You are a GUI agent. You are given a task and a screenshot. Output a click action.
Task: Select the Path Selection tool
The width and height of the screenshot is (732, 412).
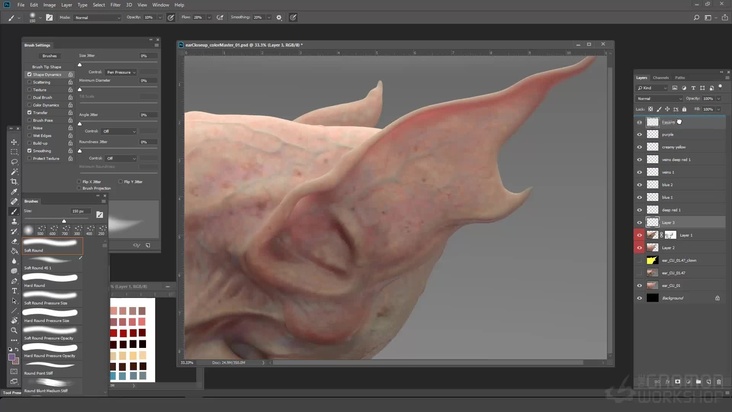pos(14,300)
